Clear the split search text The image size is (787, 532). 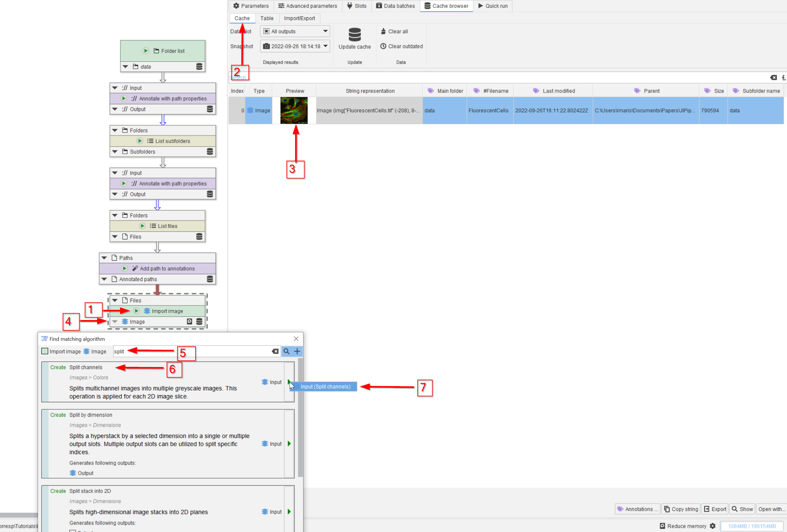tap(275, 352)
